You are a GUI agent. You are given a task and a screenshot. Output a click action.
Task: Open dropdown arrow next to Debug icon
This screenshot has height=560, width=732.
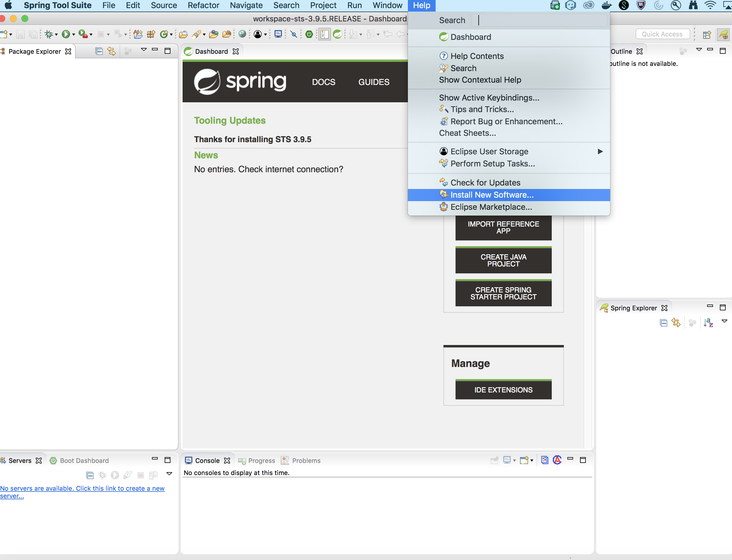(x=56, y=35)
